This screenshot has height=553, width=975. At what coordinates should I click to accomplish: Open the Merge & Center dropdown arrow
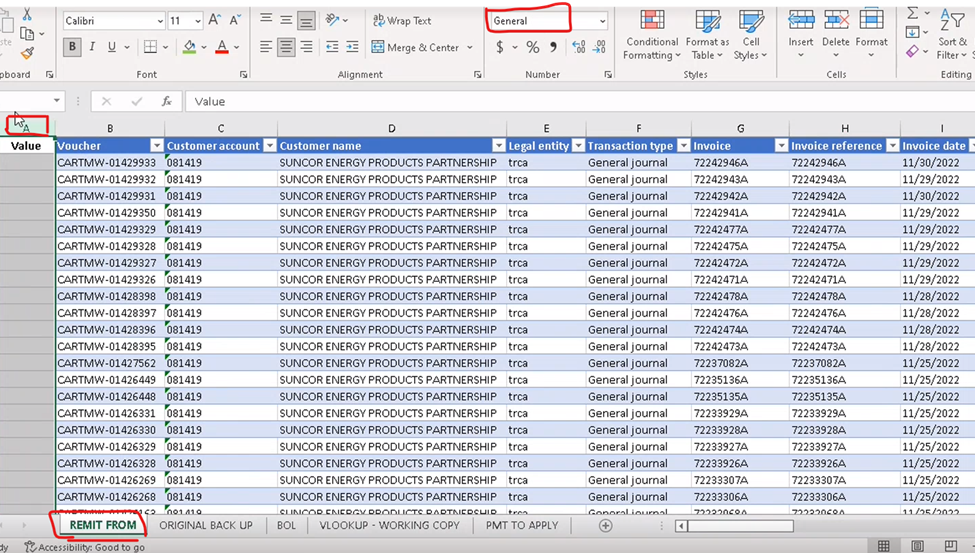[x=470, y=47]
